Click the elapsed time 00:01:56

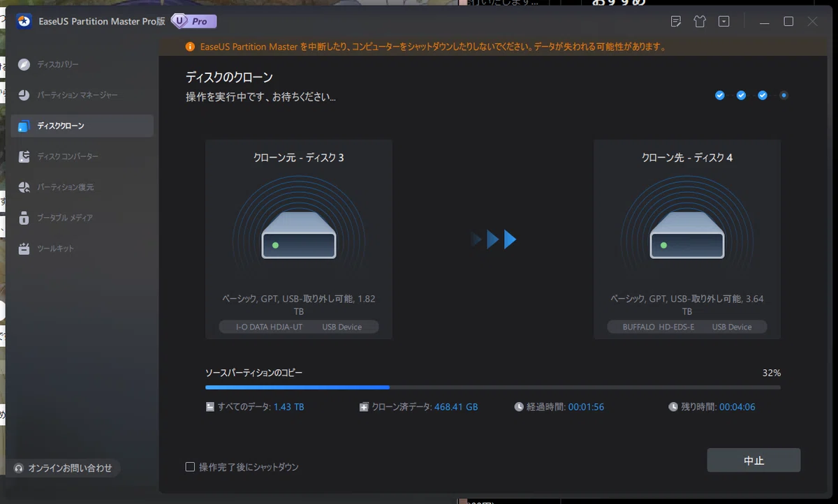click(x=586, y=407)
